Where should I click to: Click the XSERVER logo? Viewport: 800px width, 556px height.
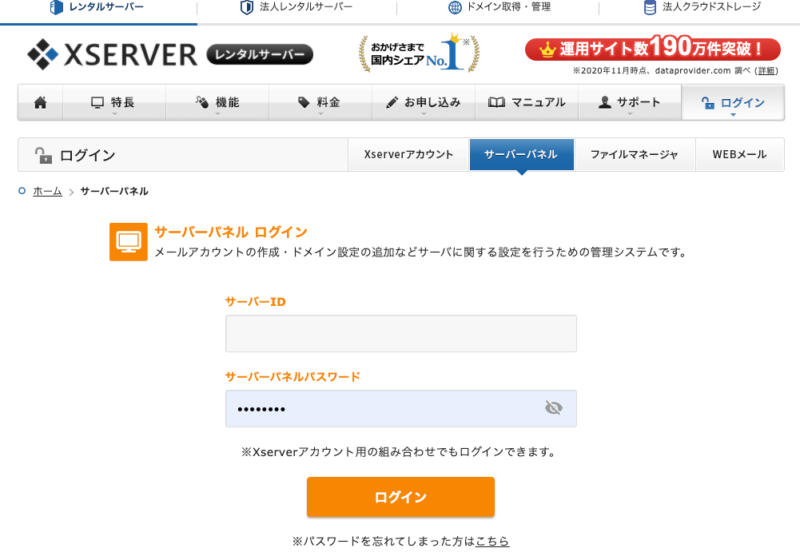(x=112, y=55)
